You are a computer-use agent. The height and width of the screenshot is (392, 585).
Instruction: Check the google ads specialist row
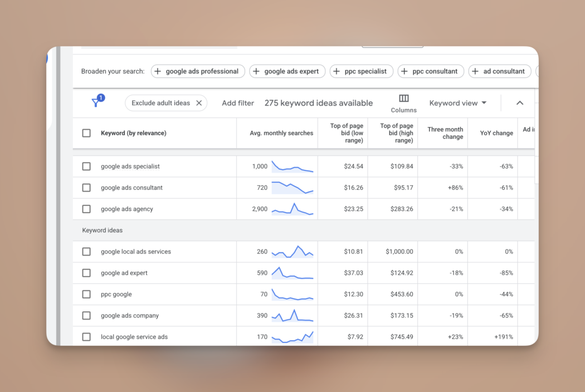coord(86,166)
